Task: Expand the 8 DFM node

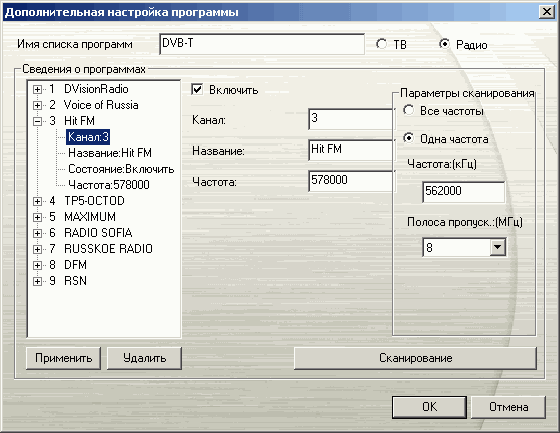Action: point(37,265)
